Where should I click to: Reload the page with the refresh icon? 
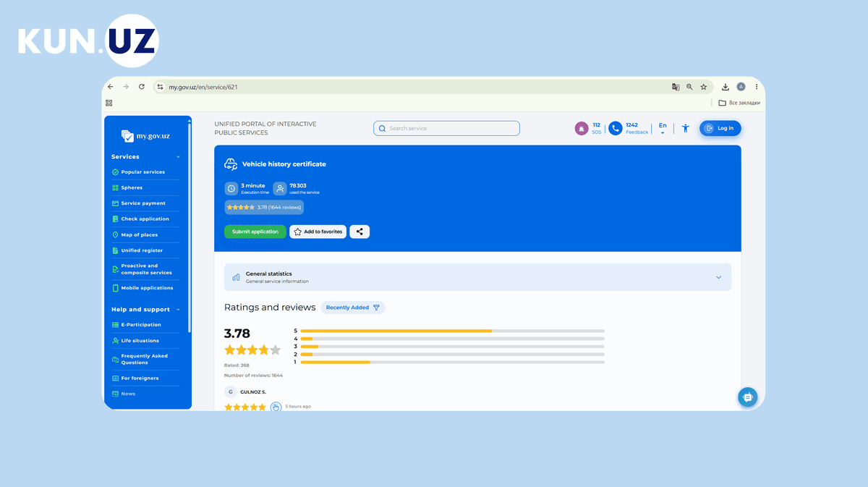pos(142,87)
